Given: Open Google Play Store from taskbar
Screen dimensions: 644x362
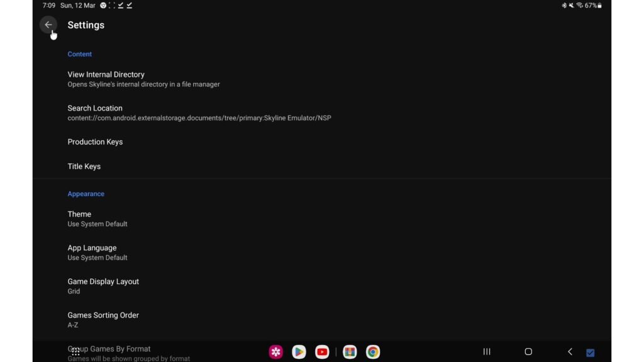Looking at the screenshot, I should pos(299,352).
